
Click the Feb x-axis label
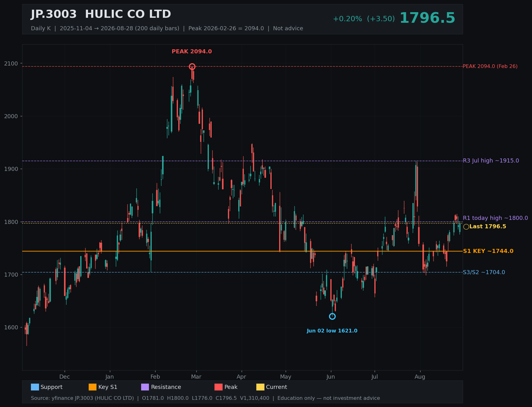coord(155,377)
